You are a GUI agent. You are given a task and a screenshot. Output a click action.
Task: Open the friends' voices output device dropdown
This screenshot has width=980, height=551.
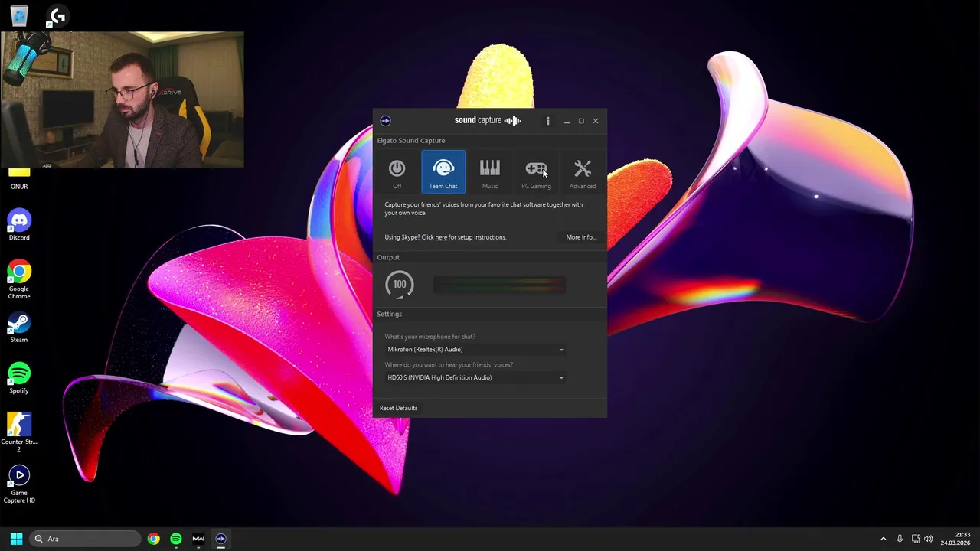[475, 377]
